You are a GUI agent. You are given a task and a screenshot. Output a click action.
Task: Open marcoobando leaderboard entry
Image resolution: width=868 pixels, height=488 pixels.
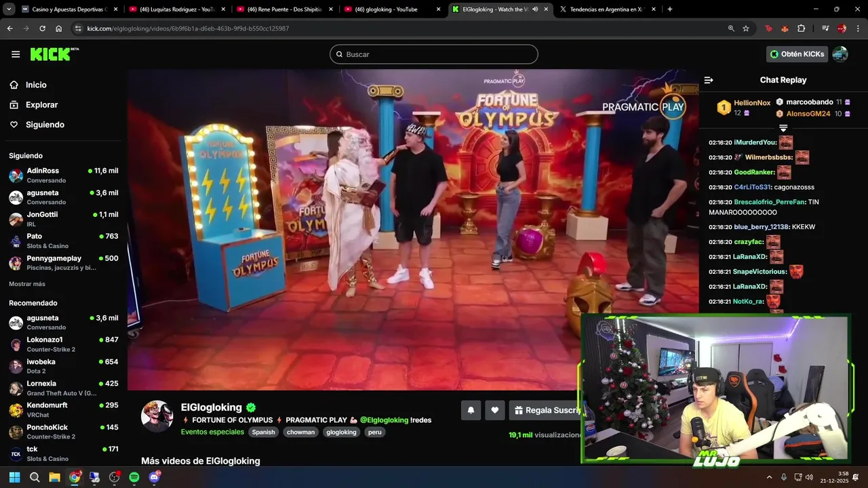click(x=812, y=102)
